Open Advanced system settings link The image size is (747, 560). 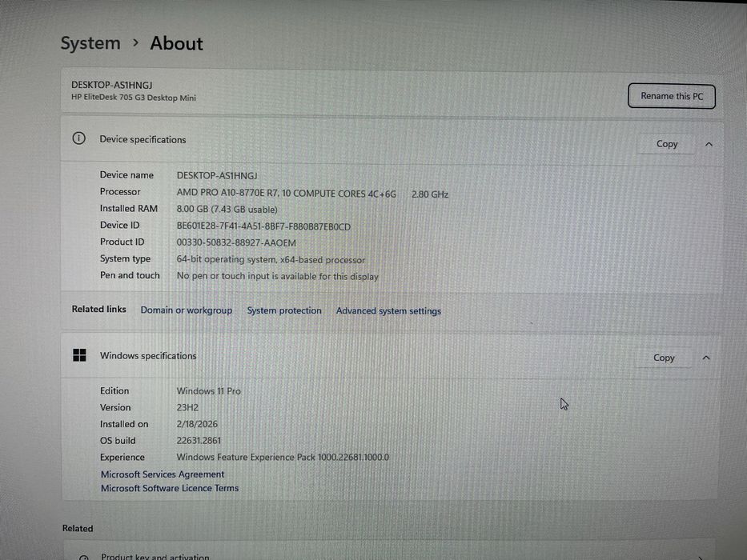[388, 311]
